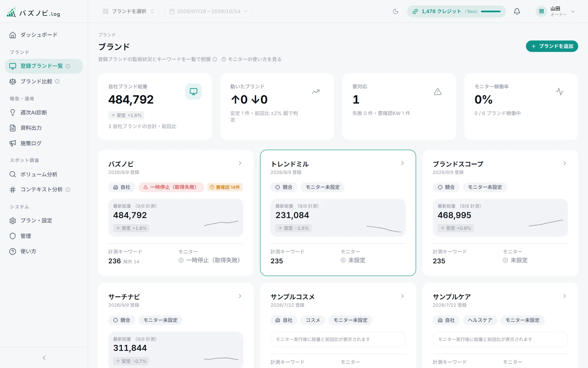Click 一時停止（取得失敗）badge on バズノビ
The height and width of the screenshot is (368, 588).
pos(171,187)
